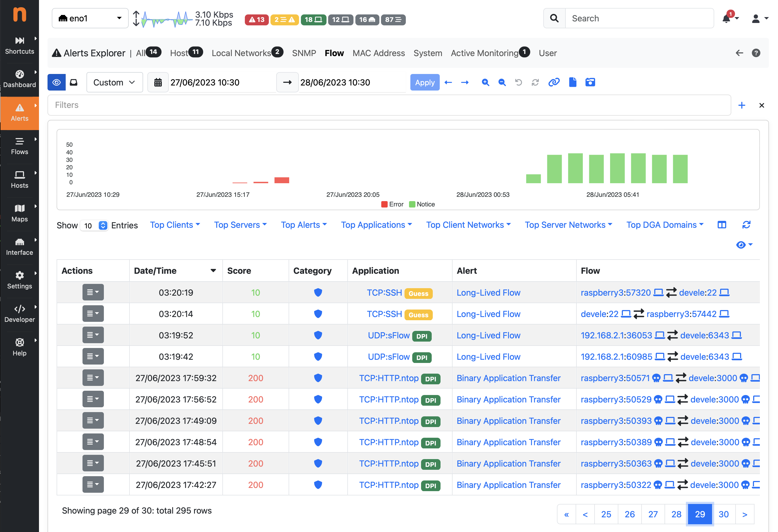Open the Custom time range dropdown
This screenshot has width=778, height=532.
click(115, 82)
